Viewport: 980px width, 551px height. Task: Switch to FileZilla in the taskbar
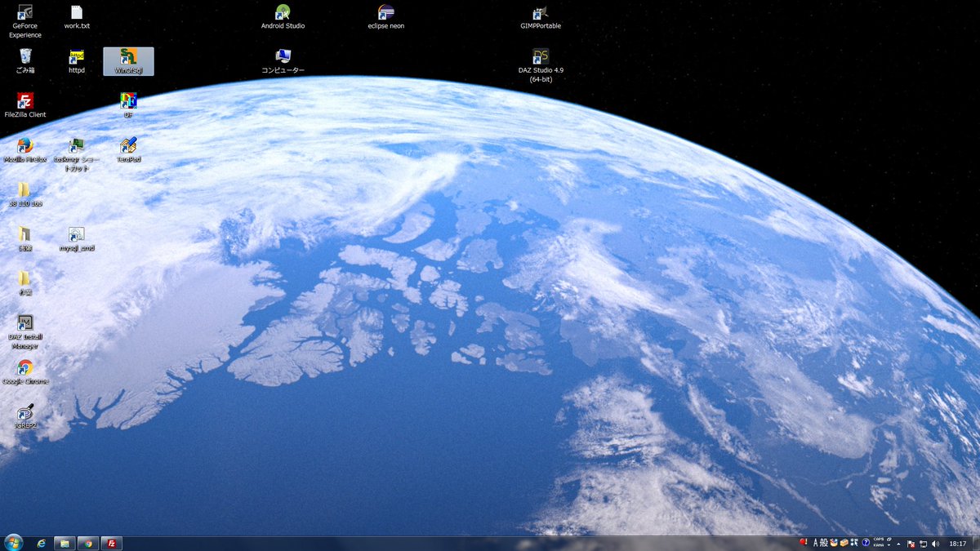[112, 543]
